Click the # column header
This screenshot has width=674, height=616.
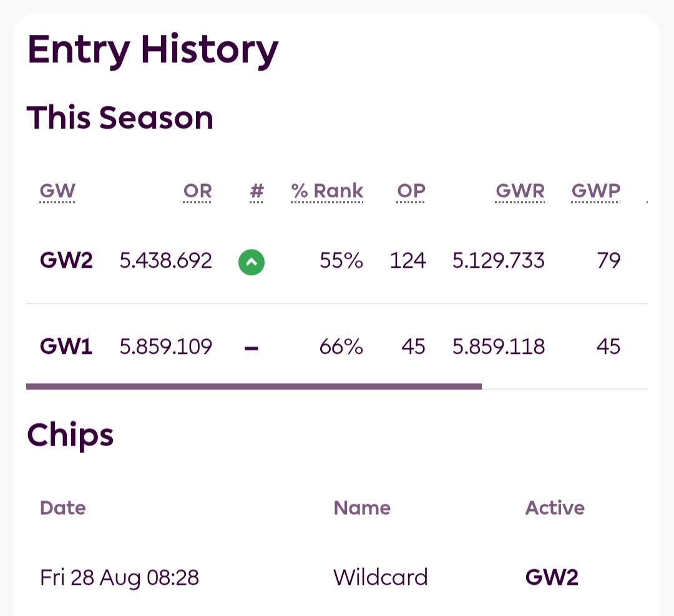click(256, 191)
